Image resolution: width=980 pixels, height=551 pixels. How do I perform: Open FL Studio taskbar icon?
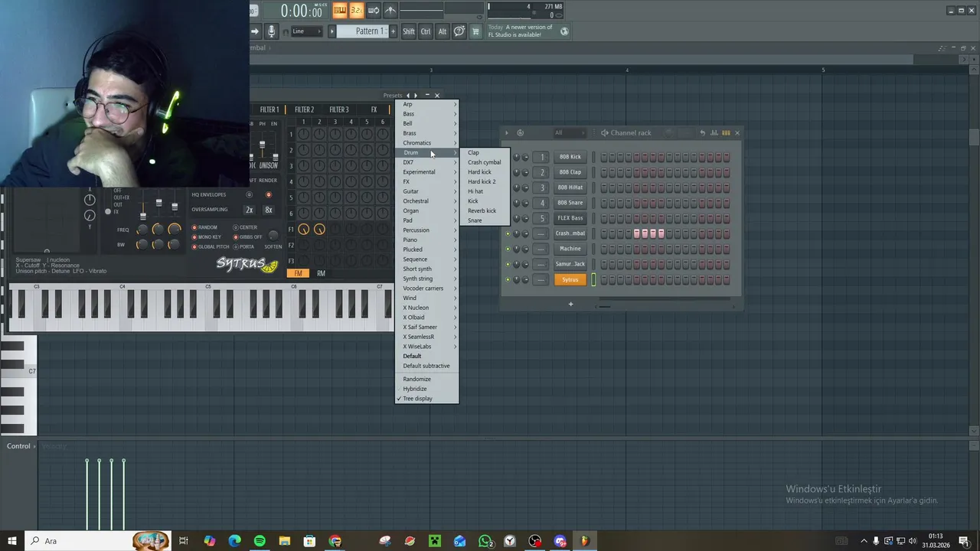584,541
